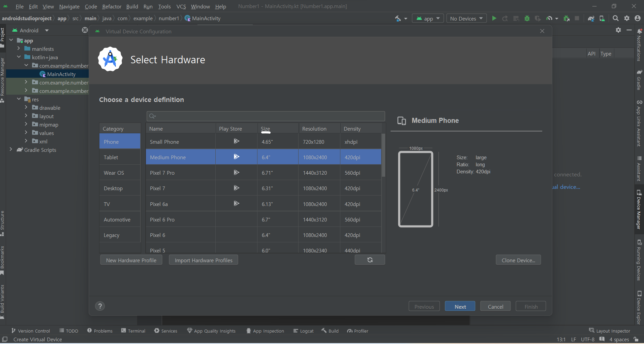Click the device list vertical scrollbar
Image resolution: width=644 pixels, height=344 pixels.
tap(383, 156)
